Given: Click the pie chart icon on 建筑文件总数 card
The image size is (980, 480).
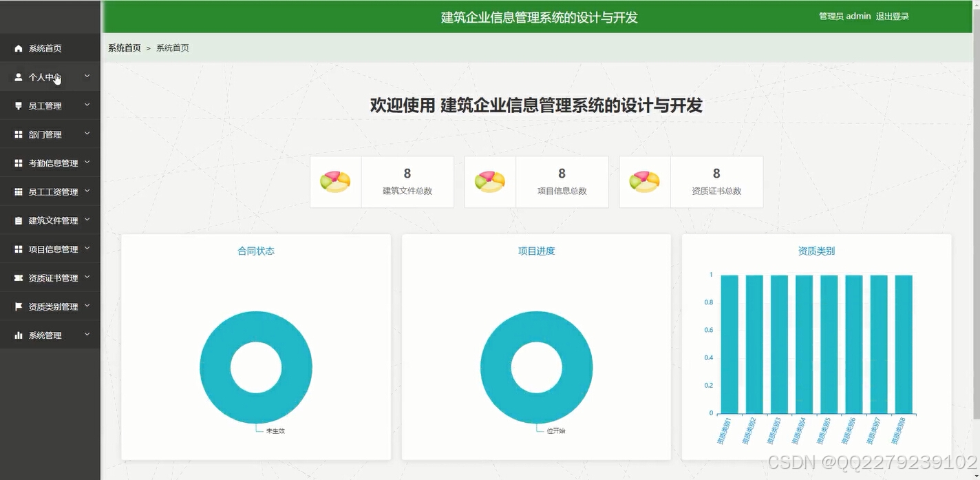Looking at the screenshot, I should point(335,178).
